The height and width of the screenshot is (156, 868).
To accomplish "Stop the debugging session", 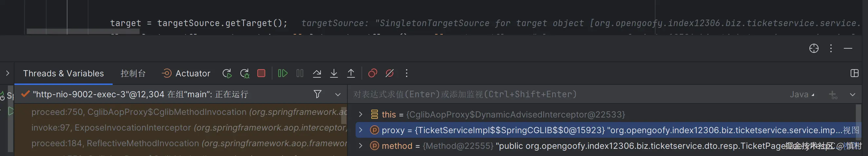I will coord(261,73).
